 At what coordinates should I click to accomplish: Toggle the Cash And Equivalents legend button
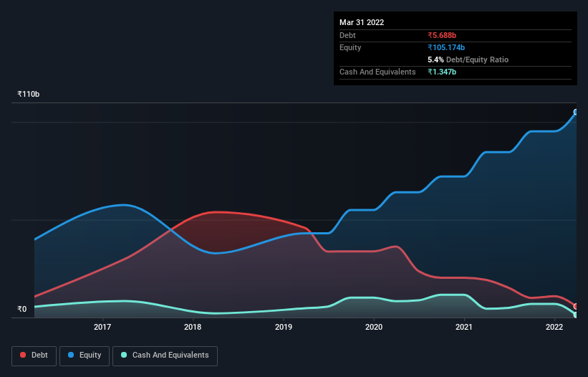[165, 355]
